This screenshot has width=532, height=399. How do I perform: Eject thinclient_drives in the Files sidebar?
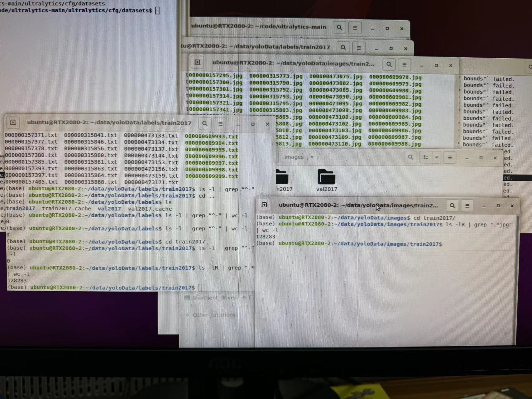[x=244, y=298]
